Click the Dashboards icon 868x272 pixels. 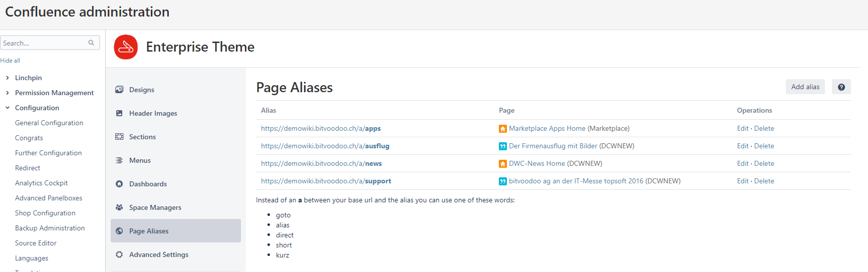tap(119, 184)
